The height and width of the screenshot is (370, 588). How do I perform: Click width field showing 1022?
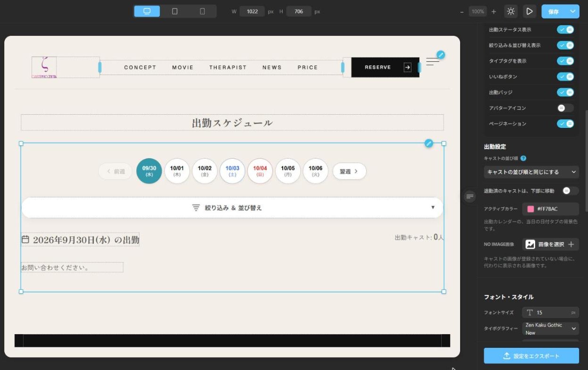252,11
